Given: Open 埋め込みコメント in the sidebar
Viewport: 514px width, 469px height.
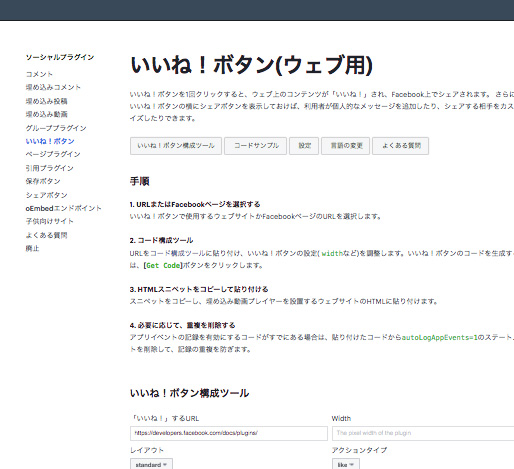Looking at the screenshot, I should pos(53,87).
